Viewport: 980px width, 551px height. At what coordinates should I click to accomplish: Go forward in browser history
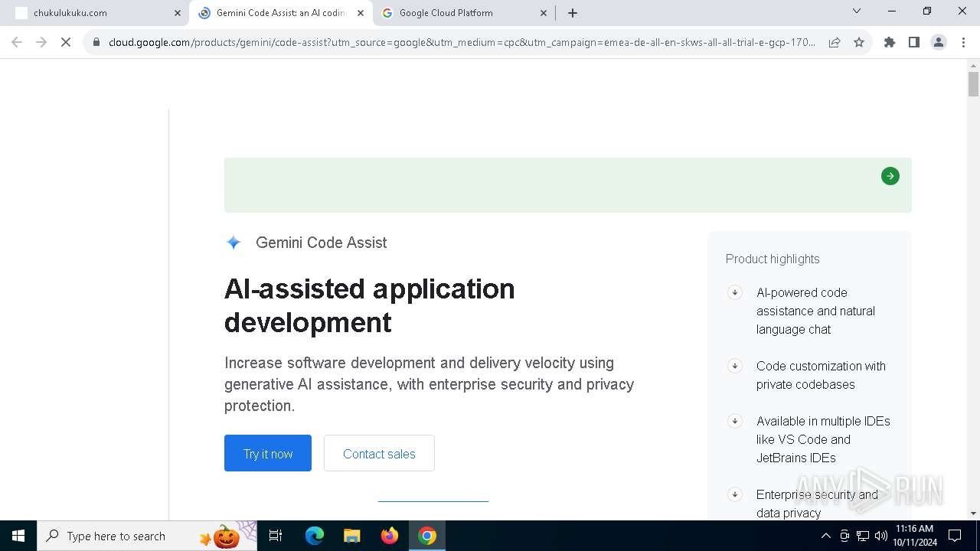click(x=41, y=43)
